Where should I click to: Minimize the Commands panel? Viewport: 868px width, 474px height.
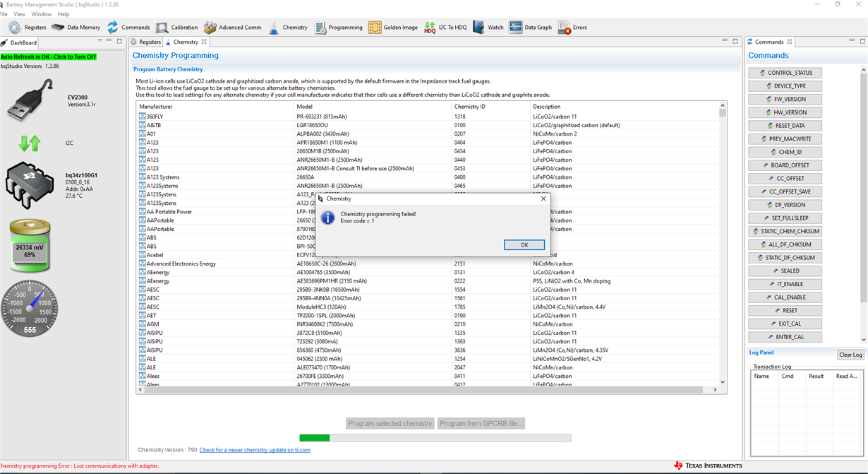coord(852,41)
